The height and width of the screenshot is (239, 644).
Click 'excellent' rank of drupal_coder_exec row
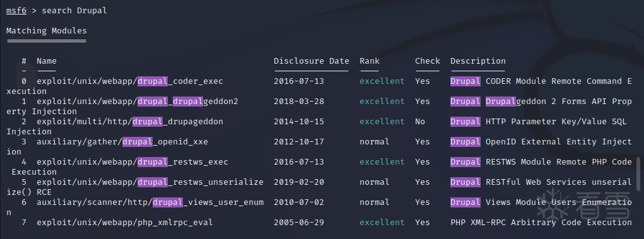pos(382,81)
